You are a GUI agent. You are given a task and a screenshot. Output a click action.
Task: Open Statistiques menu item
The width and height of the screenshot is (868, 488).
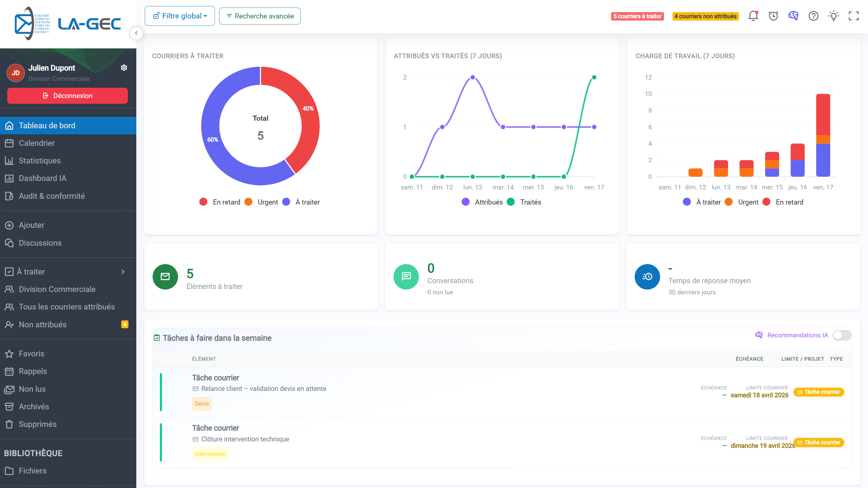(39, 161)
